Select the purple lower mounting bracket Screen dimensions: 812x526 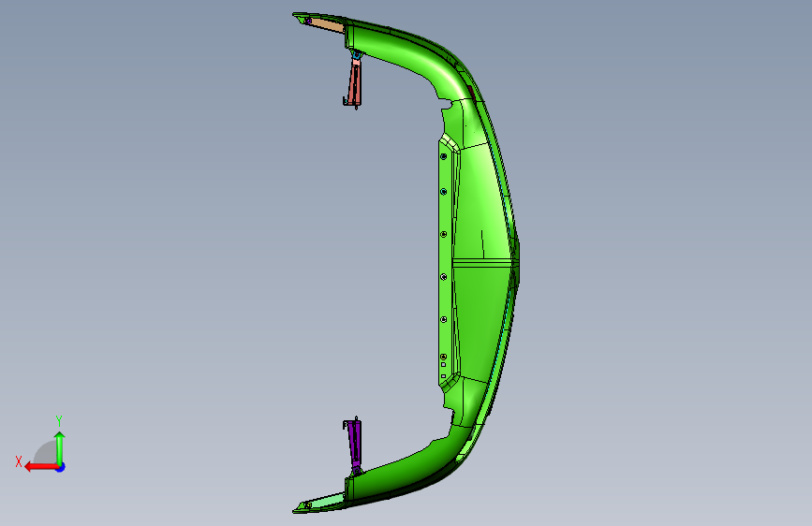tap(355, 441)
